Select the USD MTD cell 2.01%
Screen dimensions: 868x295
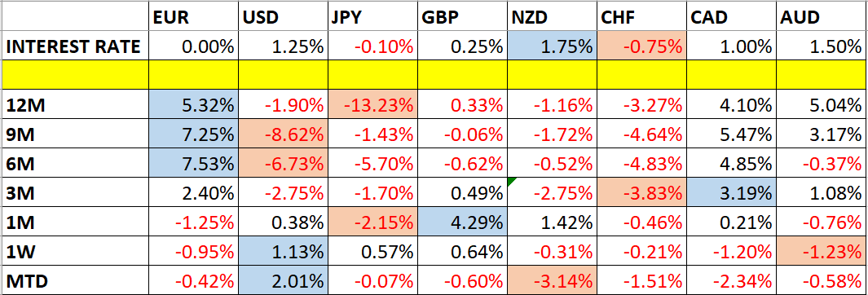(x=283, y=280)
